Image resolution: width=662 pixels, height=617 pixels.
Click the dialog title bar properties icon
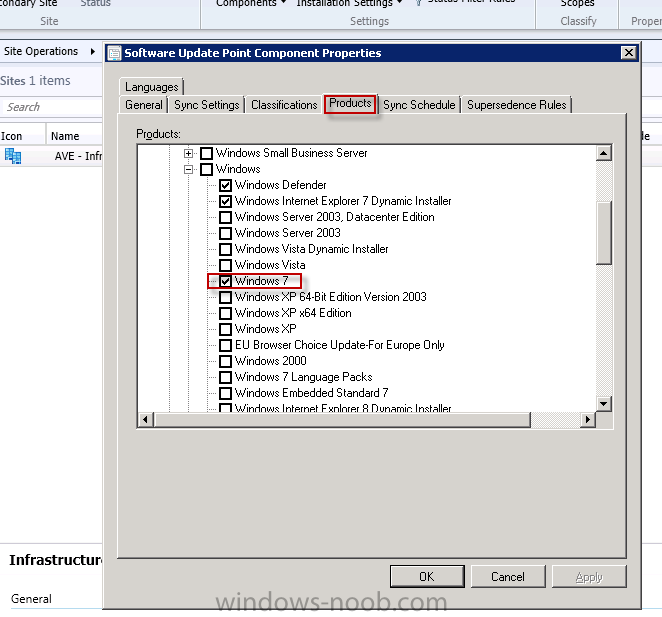(x=114, y=53)
